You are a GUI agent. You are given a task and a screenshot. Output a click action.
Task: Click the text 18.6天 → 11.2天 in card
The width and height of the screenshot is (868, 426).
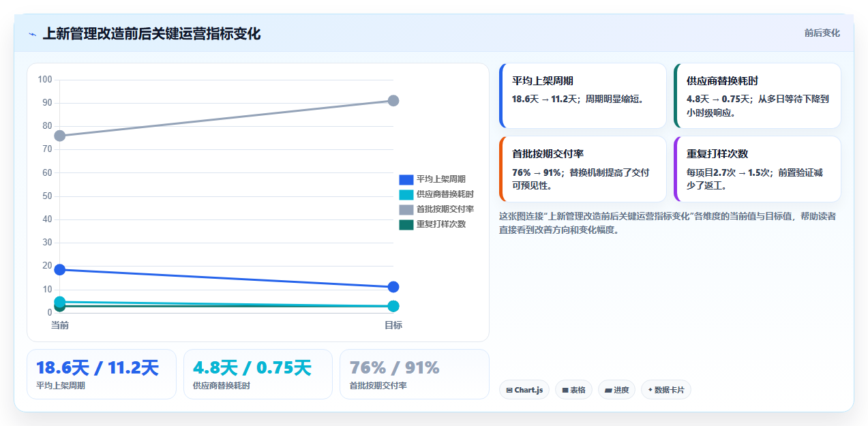click(545, 99)
